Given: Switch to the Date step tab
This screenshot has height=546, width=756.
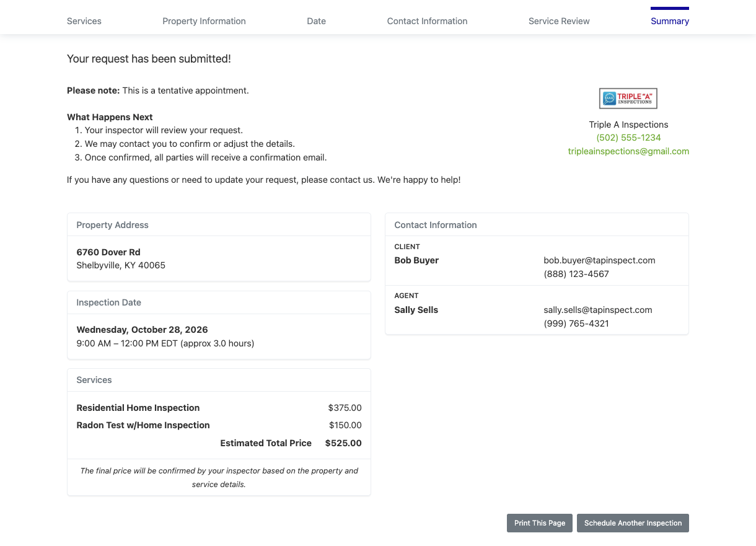Looking at the screenshot, I should [316, 21].
